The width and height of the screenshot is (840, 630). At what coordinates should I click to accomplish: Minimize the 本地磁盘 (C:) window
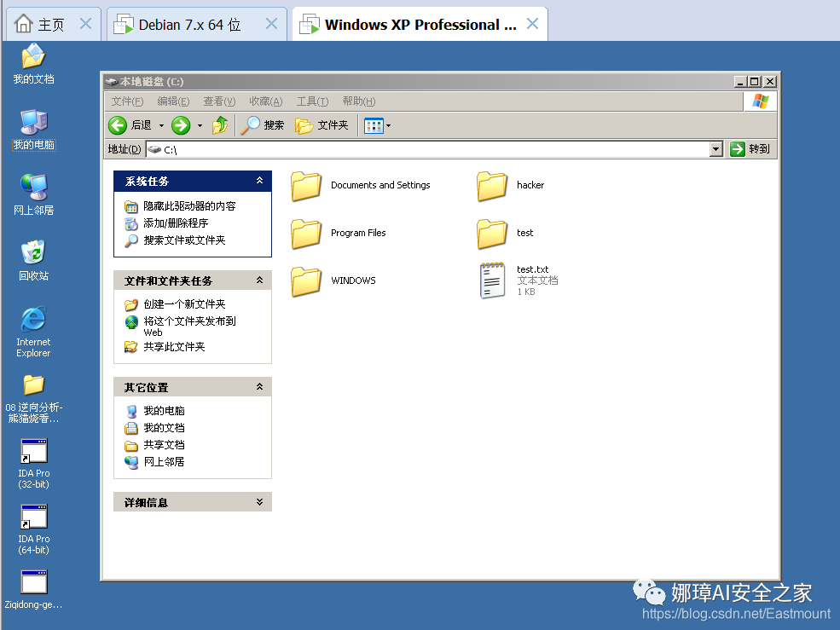tap(740, 82)
